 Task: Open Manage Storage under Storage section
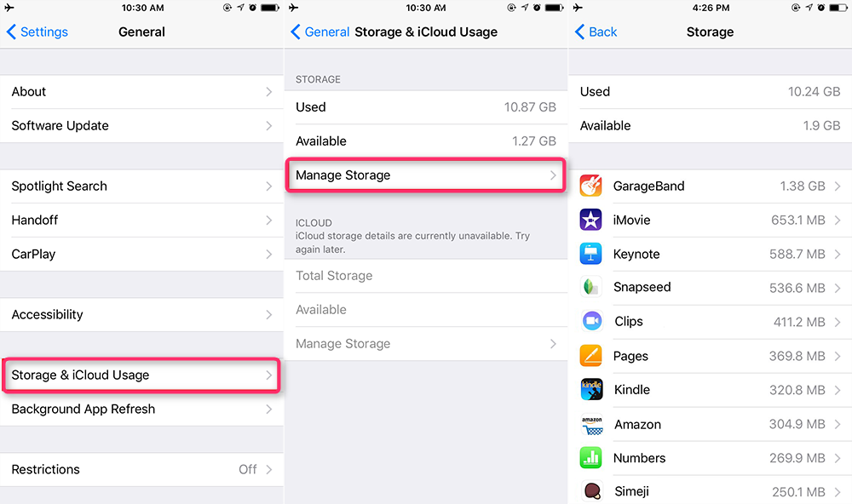[x=425, y=175]
